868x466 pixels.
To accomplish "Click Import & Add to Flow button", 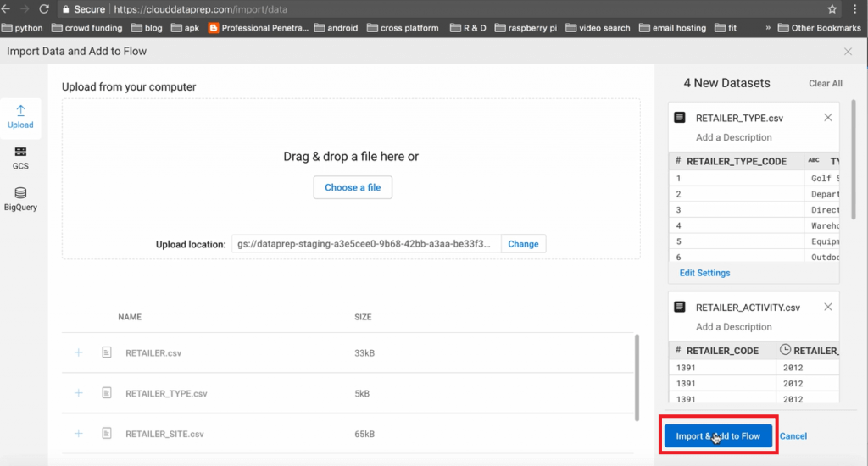I will point(718,436).
